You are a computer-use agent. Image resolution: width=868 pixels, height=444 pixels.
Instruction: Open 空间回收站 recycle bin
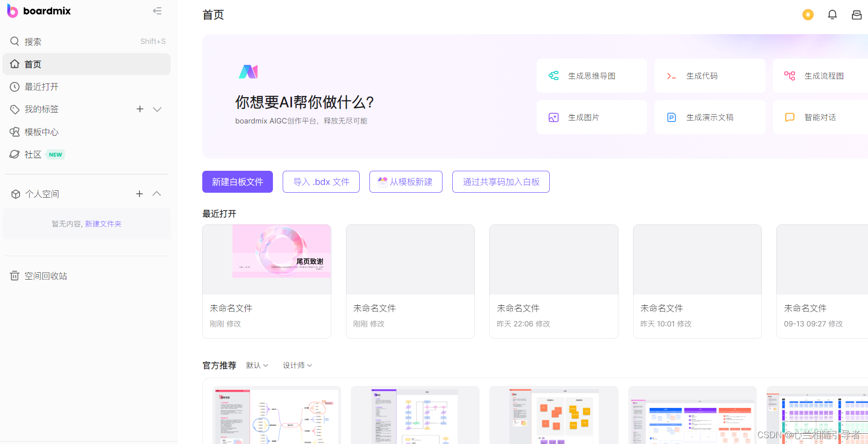tap(87, 276)
